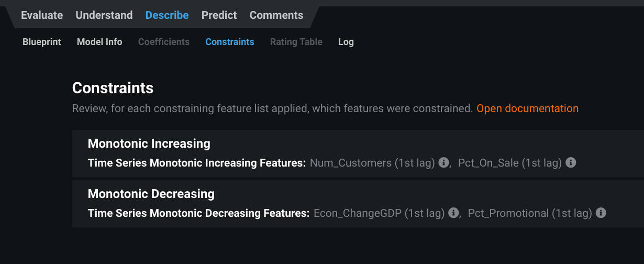644x264 pixels.
Task: Select the Coefficients sub-tab
Action: 164,42
